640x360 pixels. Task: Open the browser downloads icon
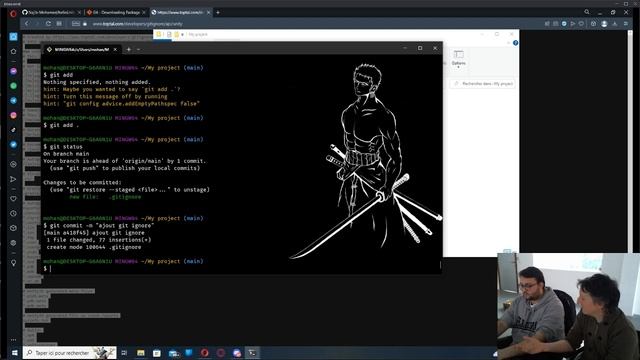pos(615,24)
